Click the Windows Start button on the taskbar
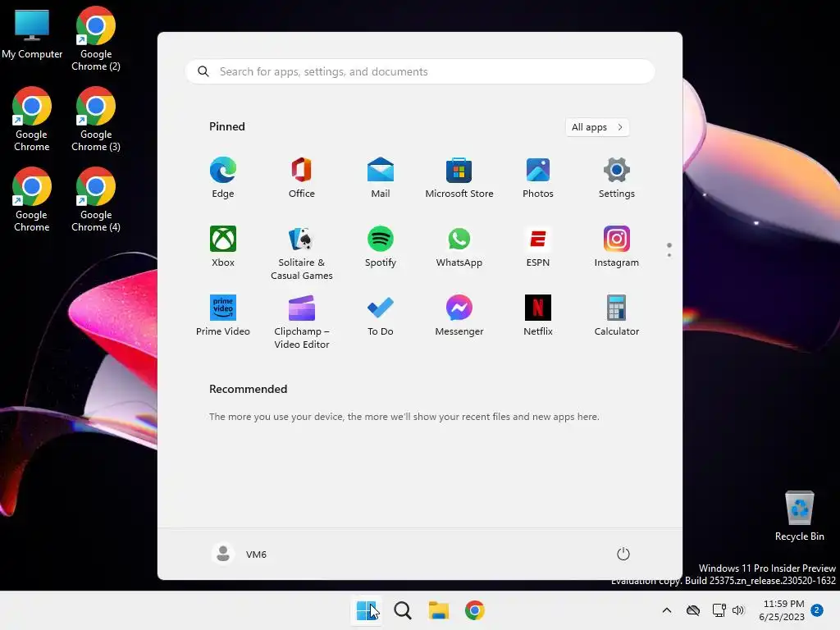The image size is (840, 630). [x=367, y=610]
